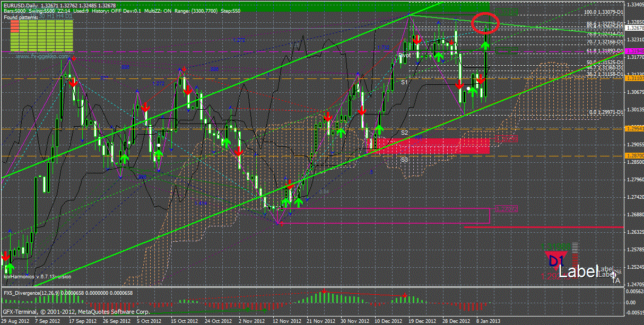Select the green up arrow inside the red ellipse
This screenshot has height=325, width=644.
tap(486, 46)
